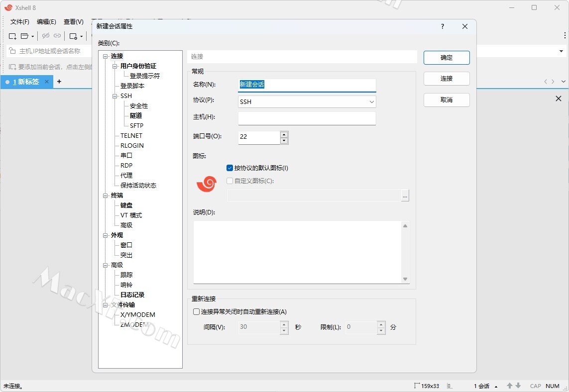
Task: Collapse the 外观 tree node
Action: (x=105, y=235)
